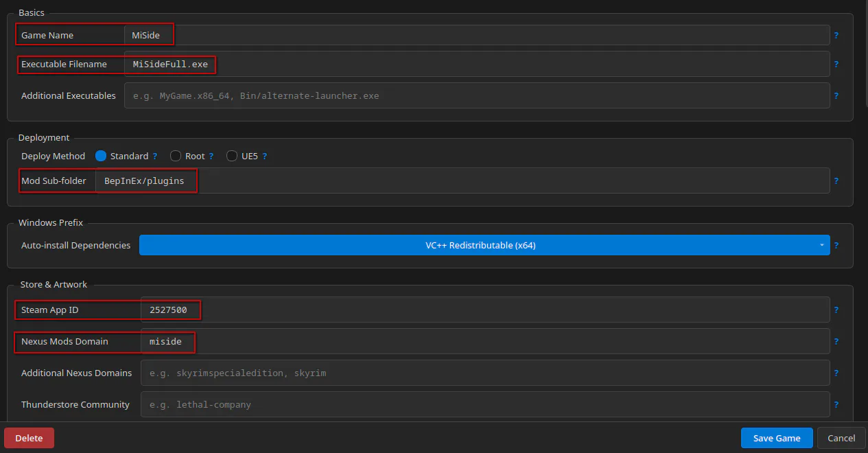Select the UE5 deploy method

[x=232, y=156]
